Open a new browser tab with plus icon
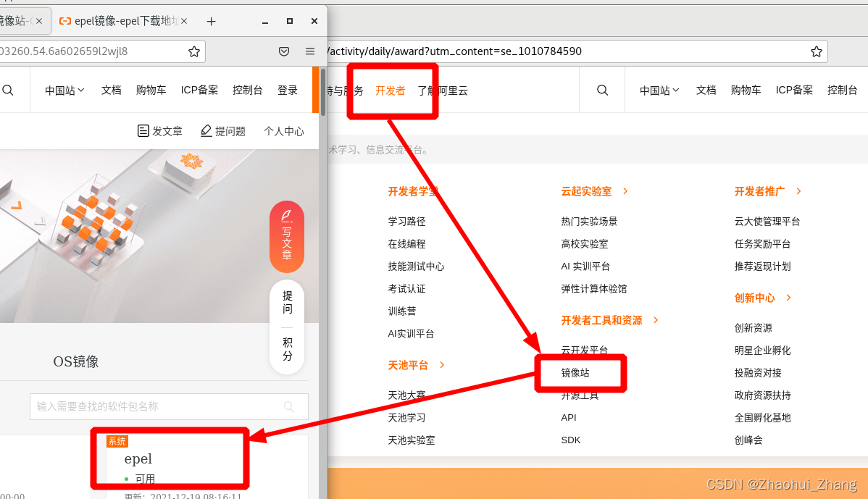868x499 pixels. pyautogui.click(x=211, y=22)
